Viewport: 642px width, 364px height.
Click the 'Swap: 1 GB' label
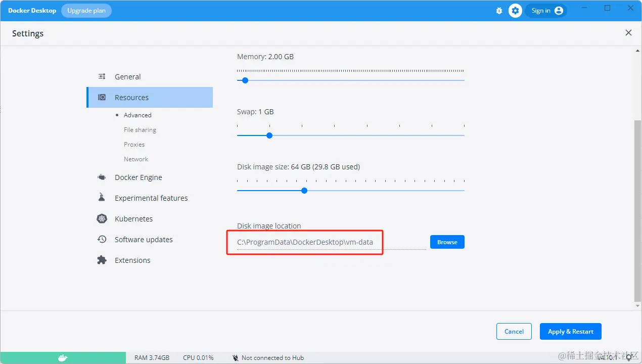click(x=255, y=112)
